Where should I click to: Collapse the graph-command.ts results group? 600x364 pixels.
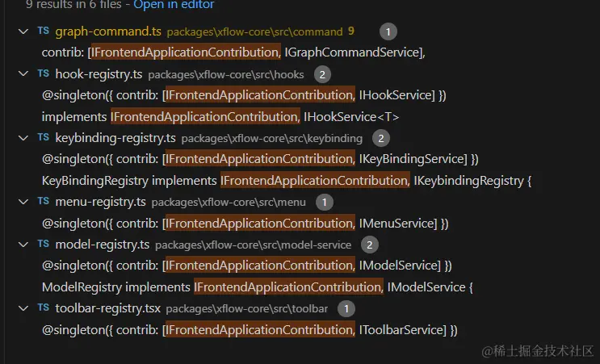[x=23, y=31]
